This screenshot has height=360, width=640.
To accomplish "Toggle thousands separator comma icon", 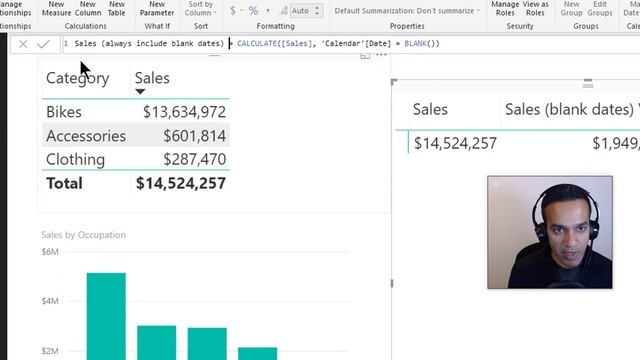I will 268,11.
